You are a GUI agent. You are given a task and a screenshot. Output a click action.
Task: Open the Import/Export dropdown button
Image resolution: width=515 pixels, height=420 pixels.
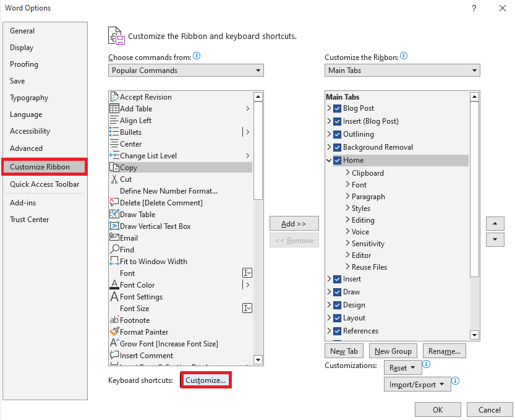pos(417,385)
